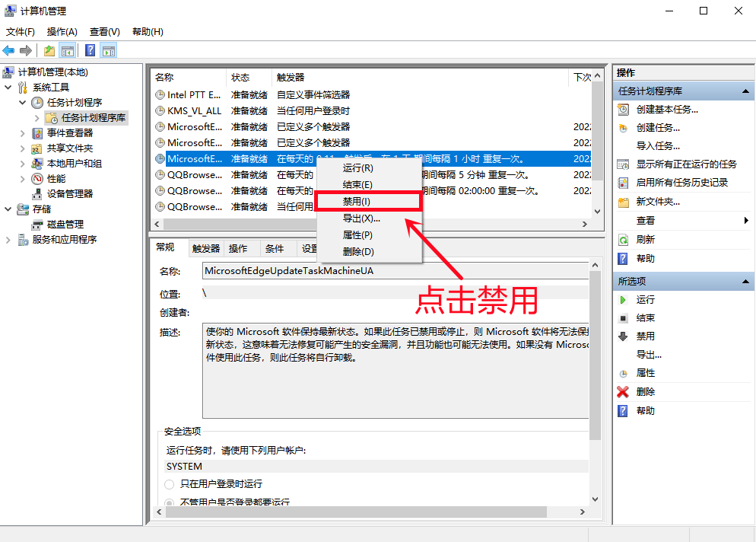The image size is (756, 542).
Task: Click the blue Help toolbar icon
Action: coord(91,50)
